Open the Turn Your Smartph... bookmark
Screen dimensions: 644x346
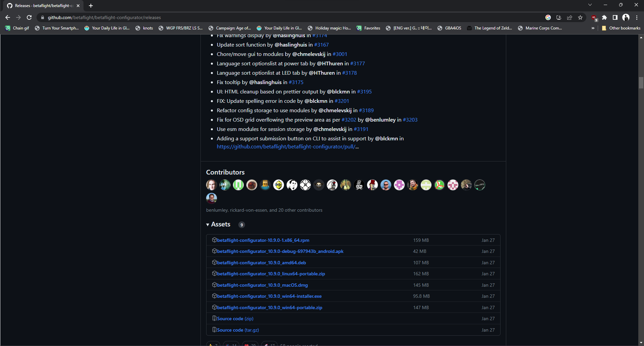pyautogui.click(x=57, y=28)
